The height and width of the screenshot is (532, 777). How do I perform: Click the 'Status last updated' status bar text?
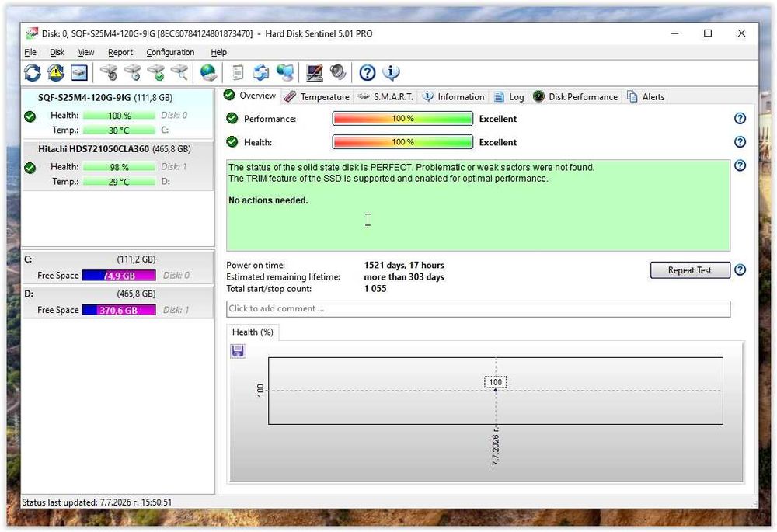96,502
